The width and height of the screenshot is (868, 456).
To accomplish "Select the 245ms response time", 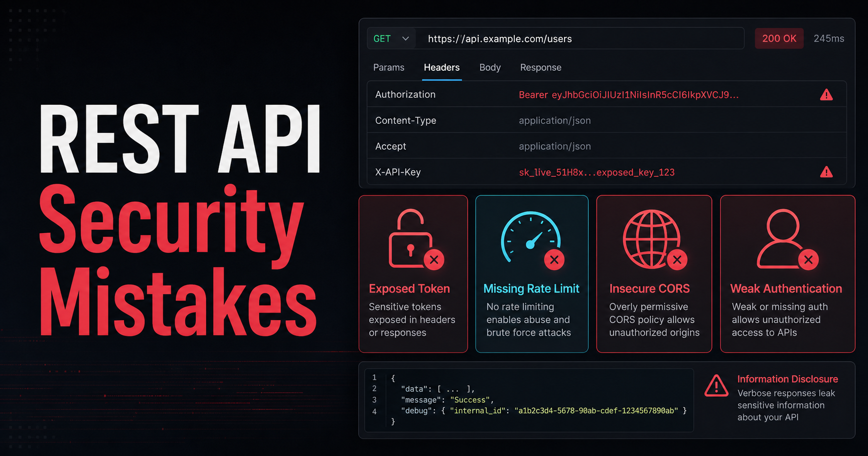I will pos(829,39).
